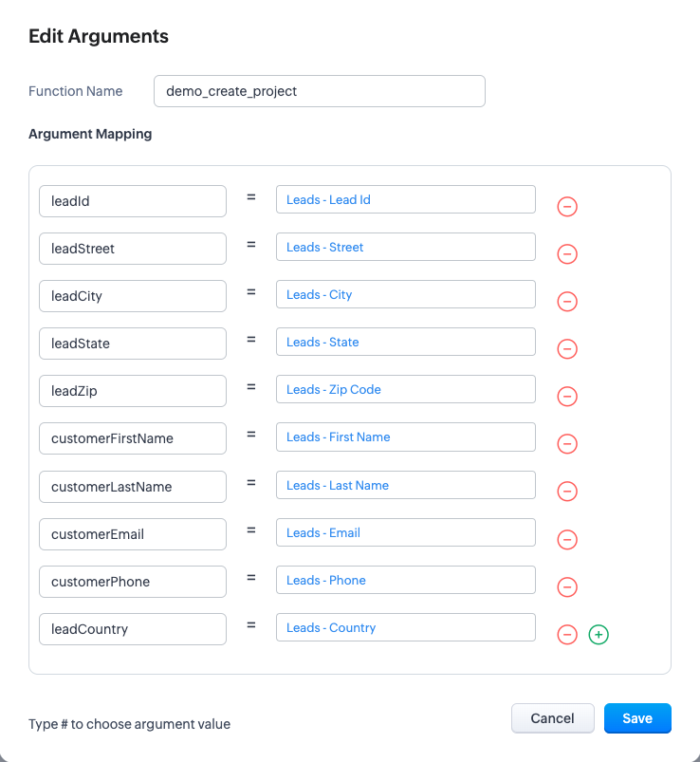Cancel editing arguments
The height and width of the screenshot is (762, 700).
(x=553, y=718)
